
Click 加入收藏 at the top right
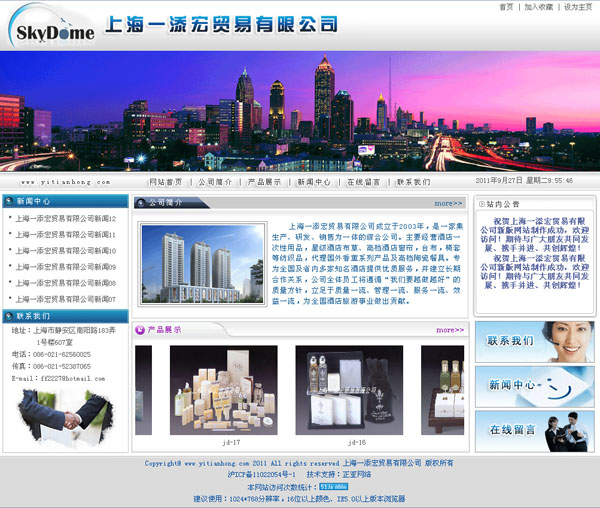(540, 7)
